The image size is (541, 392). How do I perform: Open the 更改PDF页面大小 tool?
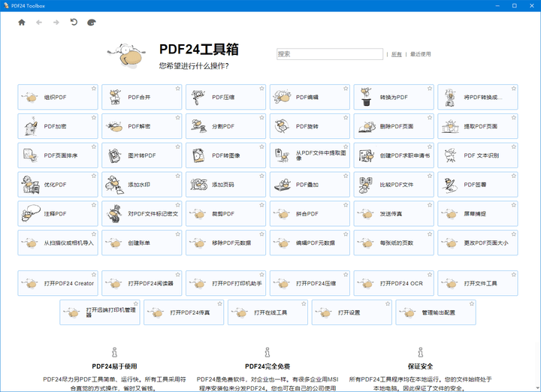[478, 243]
